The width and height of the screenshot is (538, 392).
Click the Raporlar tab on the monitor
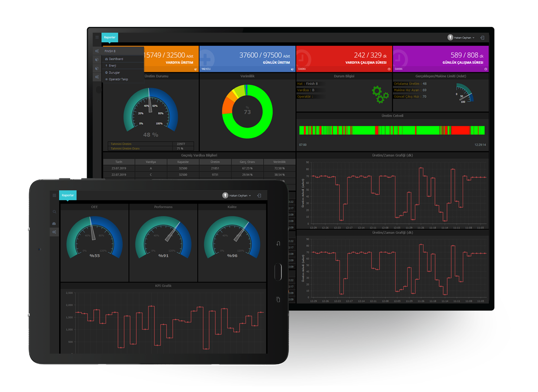[110, 37]
